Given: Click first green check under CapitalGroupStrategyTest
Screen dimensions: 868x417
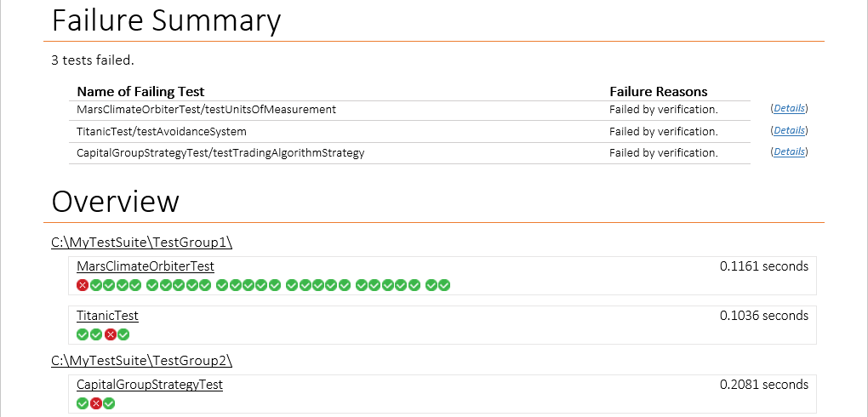Looking at the screenshot, I should point(83,403).
